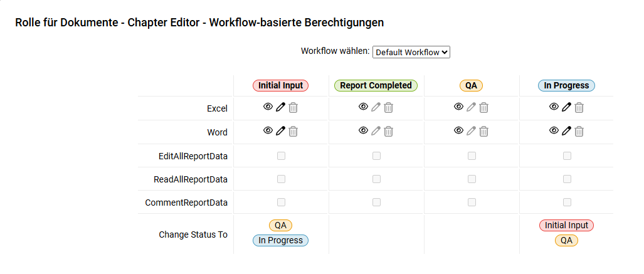Click the Word trash icon under QA column
The image size is (644, 274).
(484, 132)
